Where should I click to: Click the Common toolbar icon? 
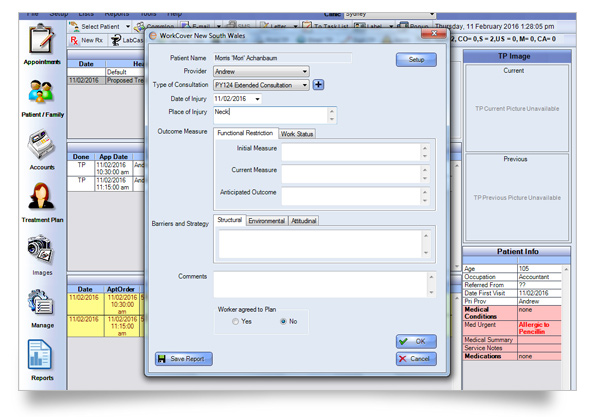(140, 27)
